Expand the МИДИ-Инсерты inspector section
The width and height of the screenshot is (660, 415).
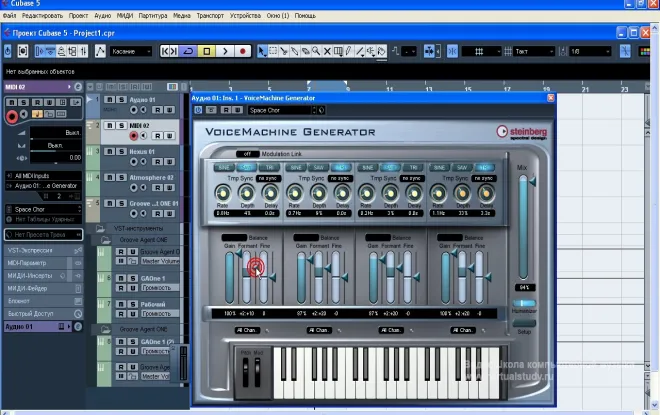[x=43, y=276]
